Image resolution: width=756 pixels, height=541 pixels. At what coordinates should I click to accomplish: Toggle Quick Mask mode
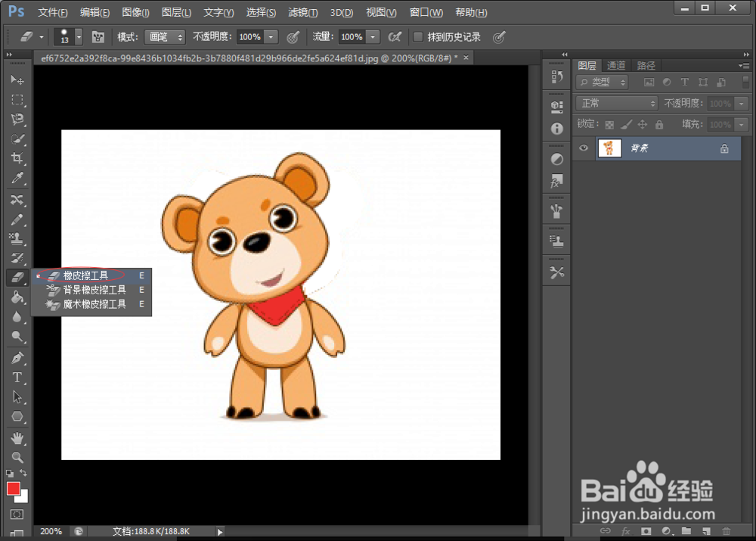17,515
